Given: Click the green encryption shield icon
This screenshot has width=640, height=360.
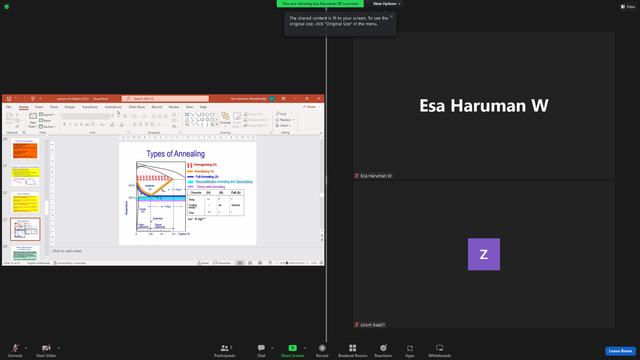Looking at the screenshot, I should click(x=7, y=7).
